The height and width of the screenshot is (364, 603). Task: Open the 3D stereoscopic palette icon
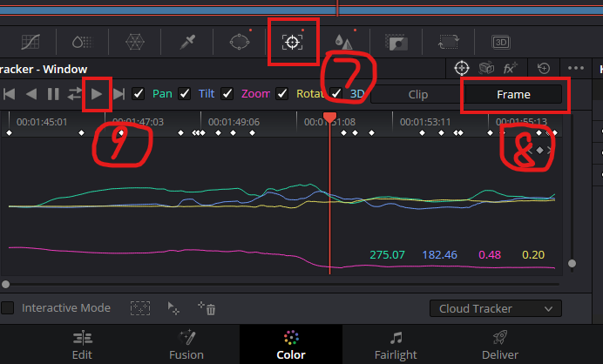click(x=501, y=43)
